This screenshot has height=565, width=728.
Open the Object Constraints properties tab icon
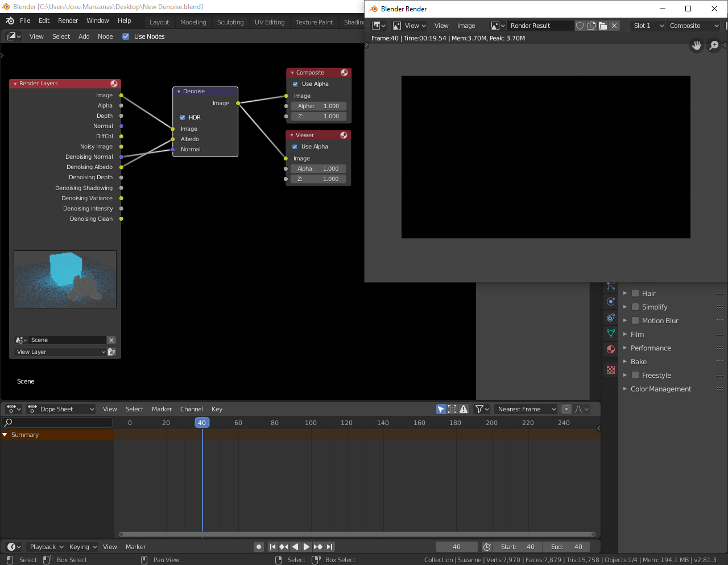(x=611, y=317)
